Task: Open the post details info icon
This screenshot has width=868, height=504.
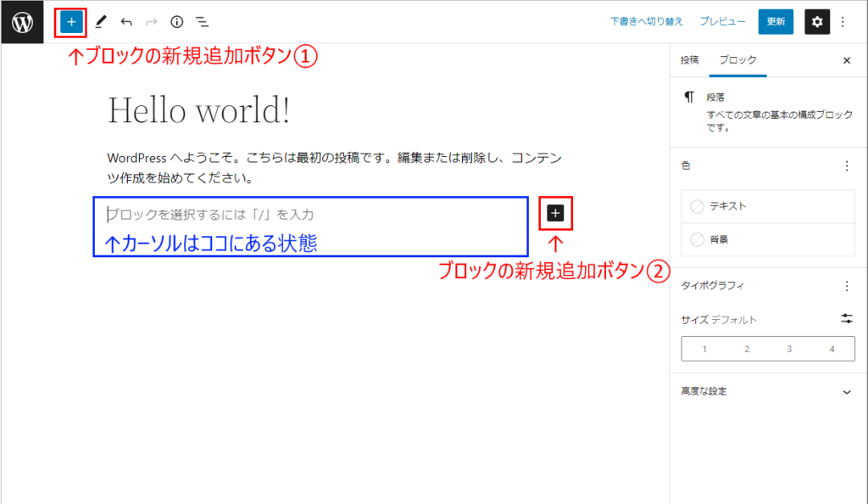Action: pyautogui.click(x=176, y=22)
